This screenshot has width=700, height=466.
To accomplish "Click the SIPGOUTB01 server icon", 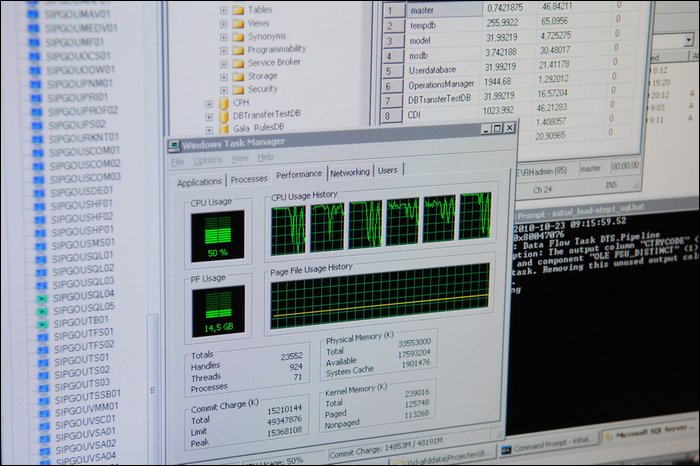I will (41, 322).
